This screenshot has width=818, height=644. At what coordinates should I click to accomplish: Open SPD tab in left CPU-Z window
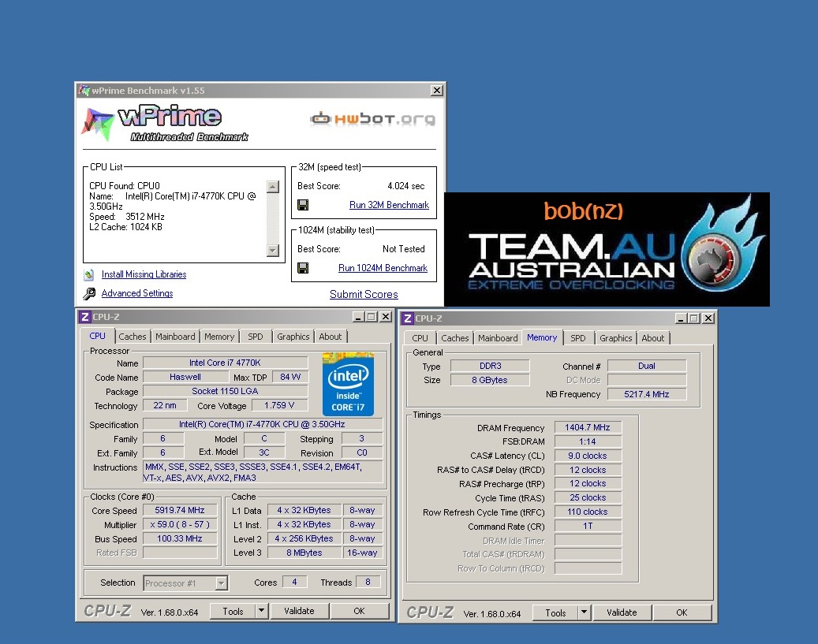click(x=255, y=337)
